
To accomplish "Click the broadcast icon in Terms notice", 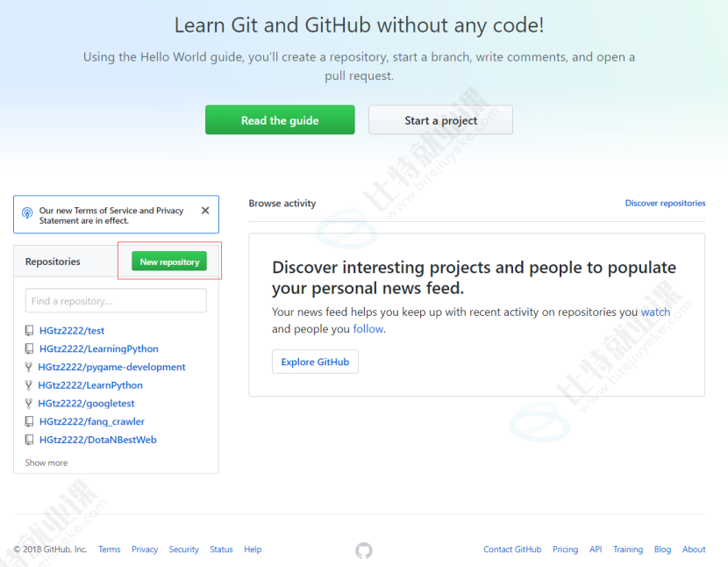I will [x=27, y=213].
